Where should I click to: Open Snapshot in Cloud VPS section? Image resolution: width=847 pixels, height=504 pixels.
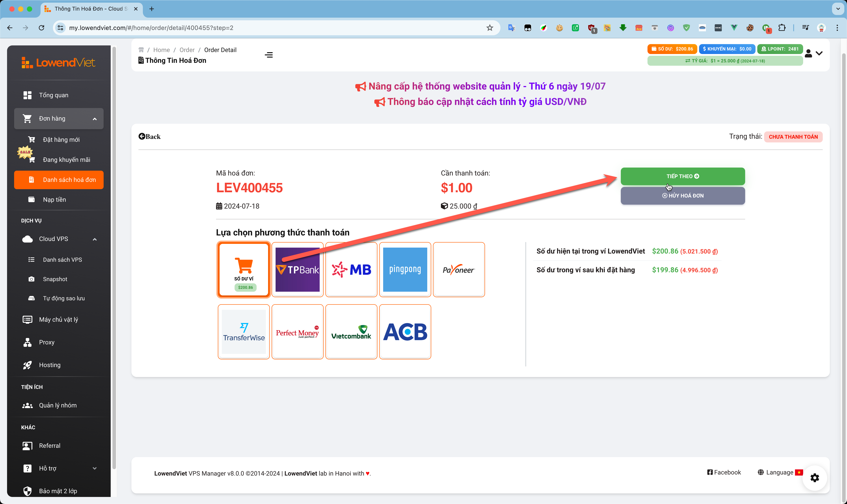tap(55, 279)
